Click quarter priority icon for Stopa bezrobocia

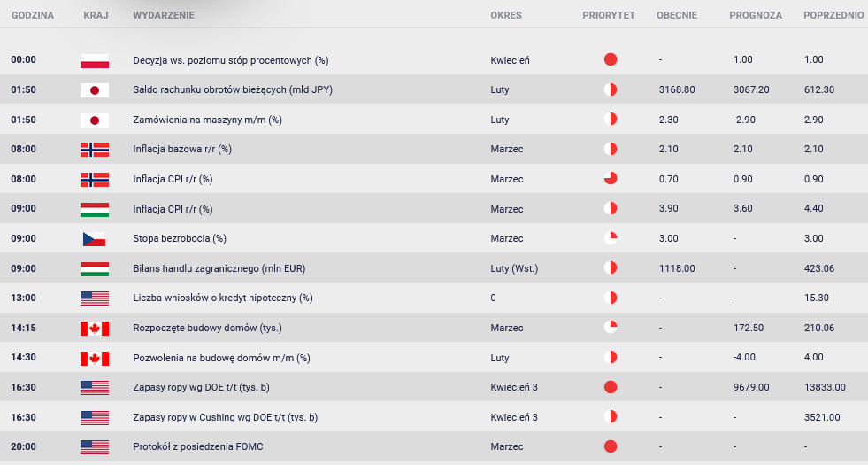[610, 238]
